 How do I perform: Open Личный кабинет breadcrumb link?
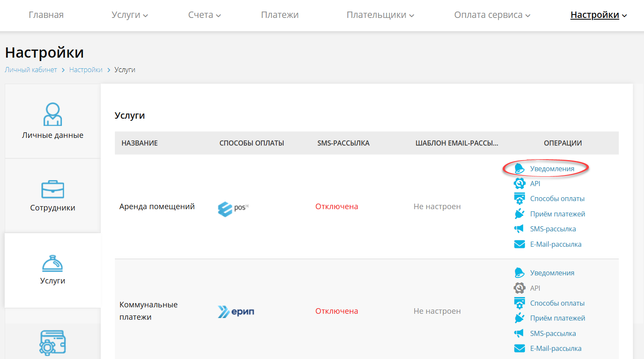pyautogui.click(x=31, y=70)
